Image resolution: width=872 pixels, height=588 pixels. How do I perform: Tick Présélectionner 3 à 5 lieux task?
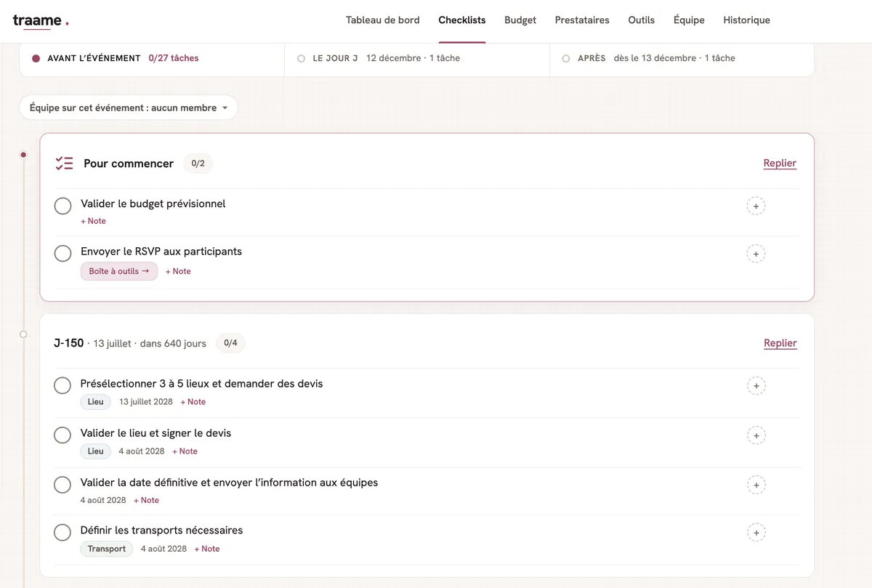tap(62, 385)
